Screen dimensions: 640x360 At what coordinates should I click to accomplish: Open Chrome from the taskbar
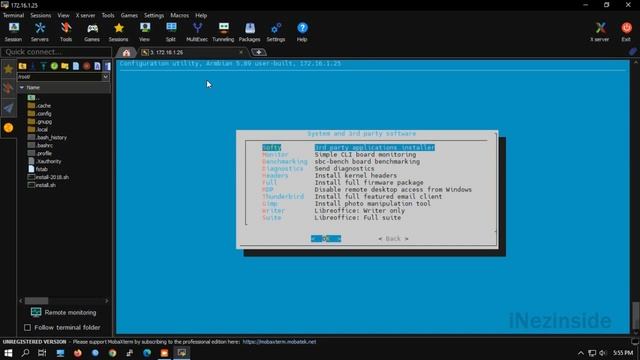(x=112, y=353)
